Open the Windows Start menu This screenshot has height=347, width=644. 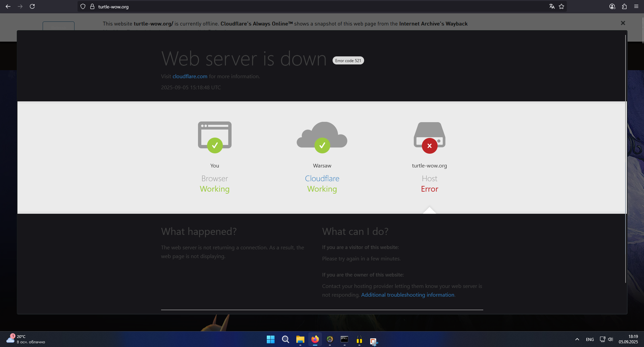click(x=270, y=339)
